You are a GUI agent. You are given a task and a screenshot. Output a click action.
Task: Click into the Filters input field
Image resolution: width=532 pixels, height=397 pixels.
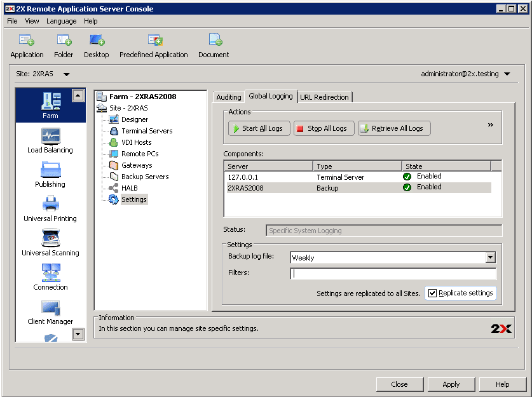click(393, 274)
